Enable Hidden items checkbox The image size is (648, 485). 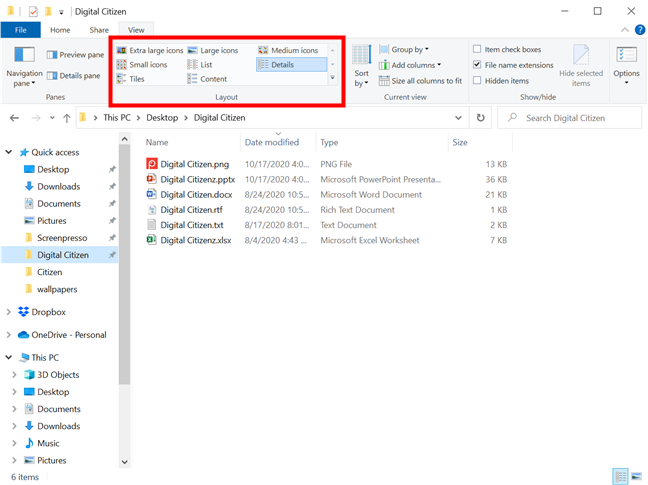[477, 81]
